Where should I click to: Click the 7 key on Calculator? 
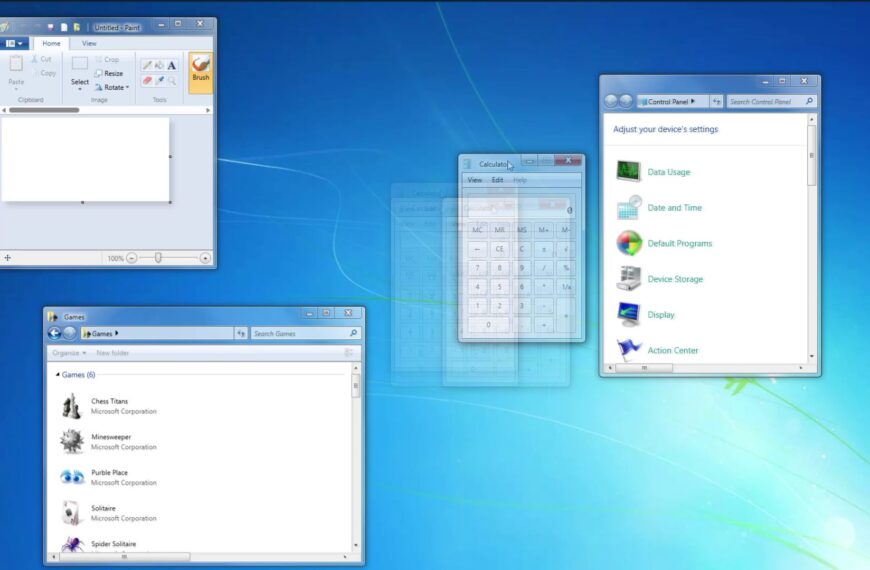(477, 268)
